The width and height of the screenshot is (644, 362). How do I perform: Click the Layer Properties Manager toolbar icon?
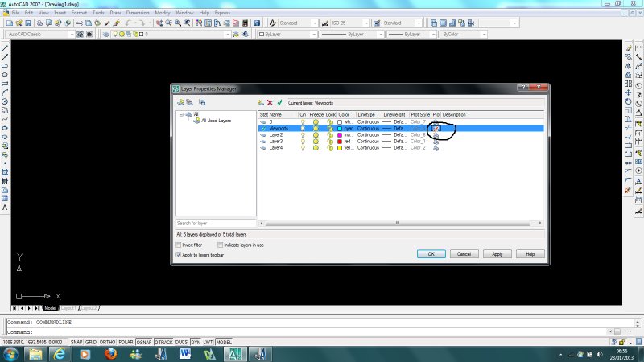(106, 34)
